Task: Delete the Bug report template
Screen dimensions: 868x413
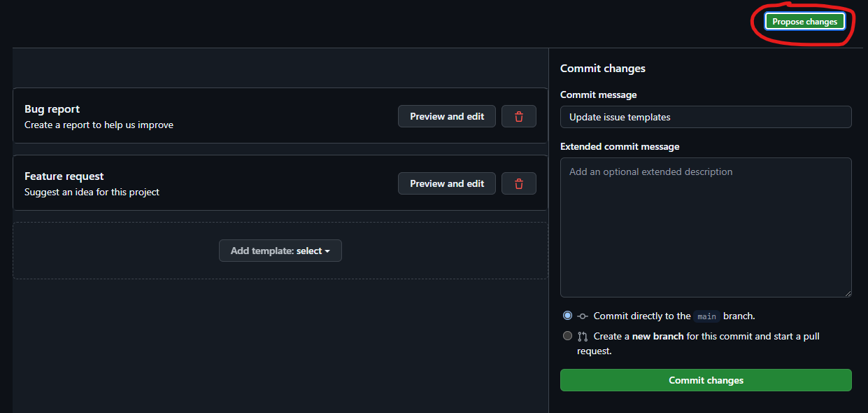Action: point(519,116)
